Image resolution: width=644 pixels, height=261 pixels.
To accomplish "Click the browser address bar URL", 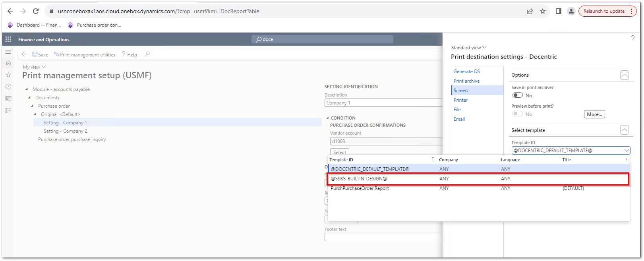I will [x=159, y=11].
